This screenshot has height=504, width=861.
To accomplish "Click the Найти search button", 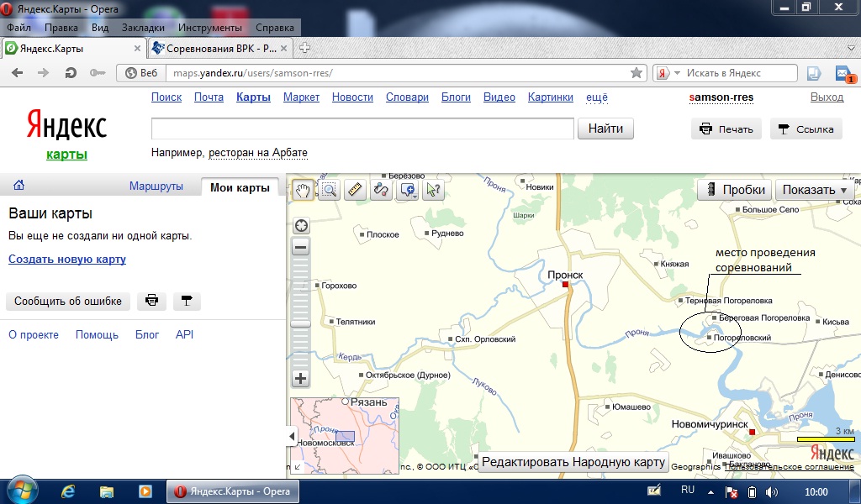I will pos(605,129).
